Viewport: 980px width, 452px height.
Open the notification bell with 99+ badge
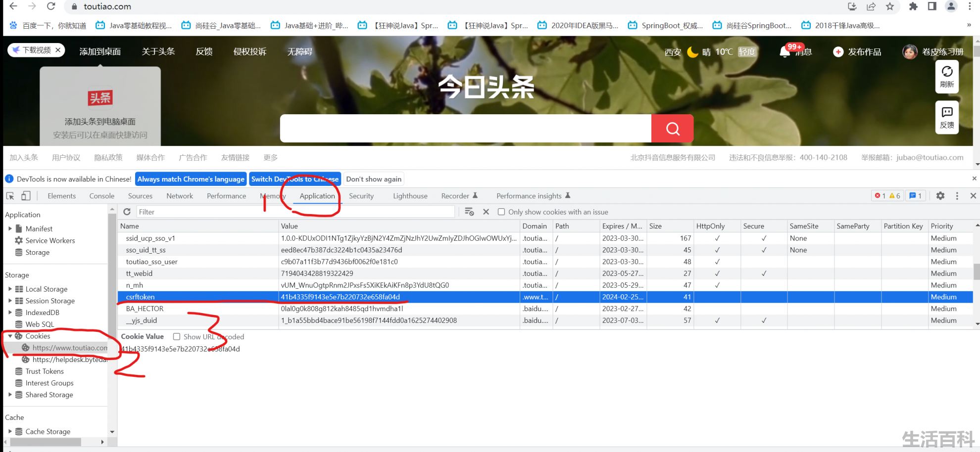(x=785, y=52)
